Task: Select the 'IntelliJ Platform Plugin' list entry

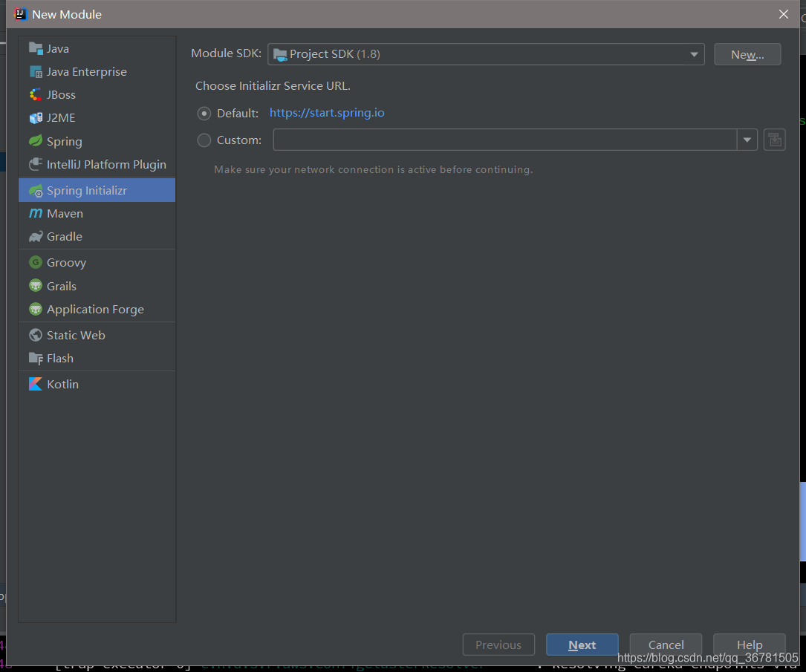Action: [97, 164]
